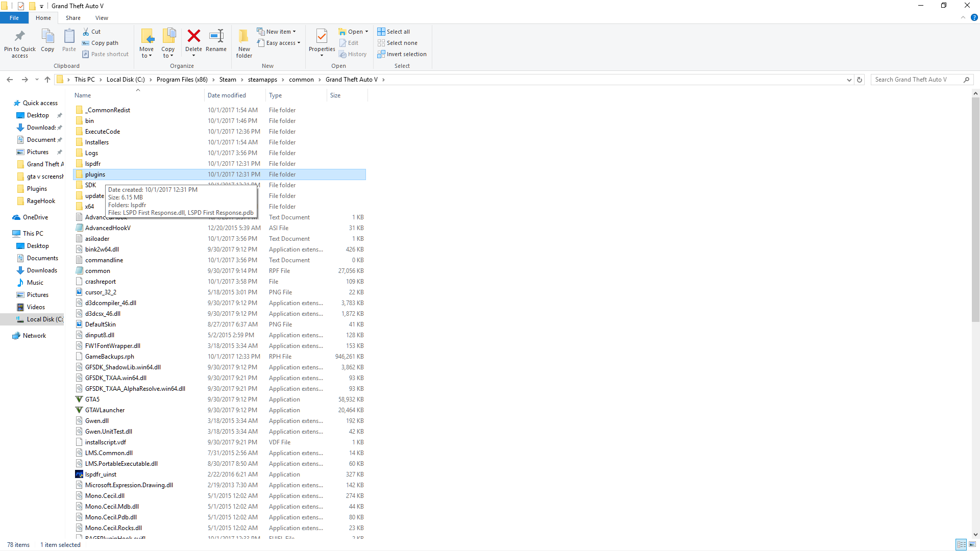
Task: Open the Share ribbon tab
Action: pyautogui.click(x=73, y=18)
